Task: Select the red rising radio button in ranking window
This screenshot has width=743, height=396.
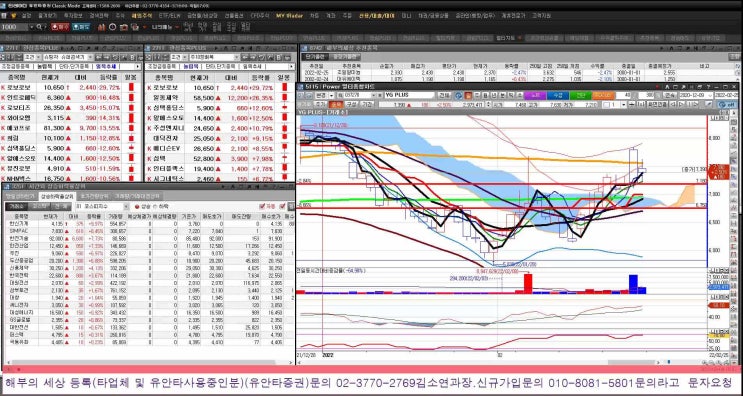Action: (137, 207)
